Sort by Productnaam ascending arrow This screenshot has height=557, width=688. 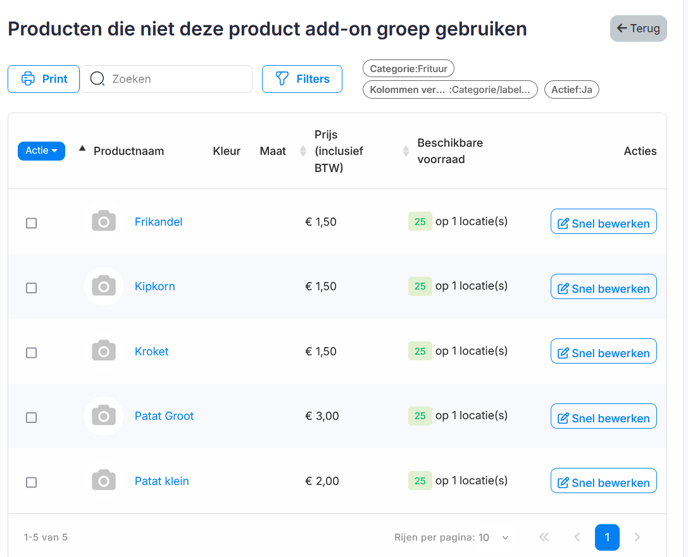(82, 148)
